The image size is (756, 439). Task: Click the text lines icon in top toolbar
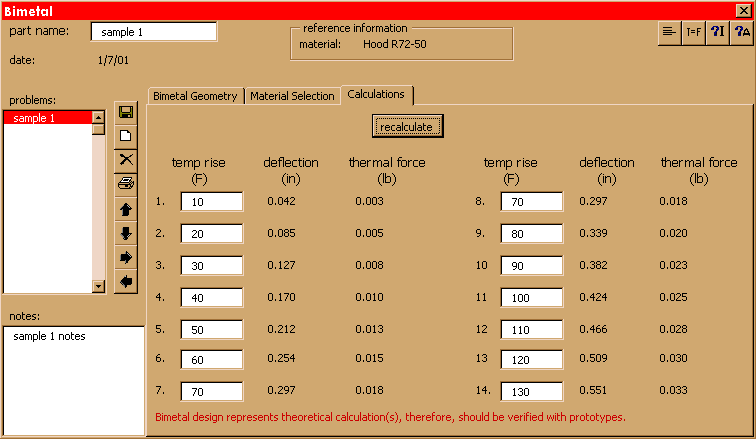[669, 32]
